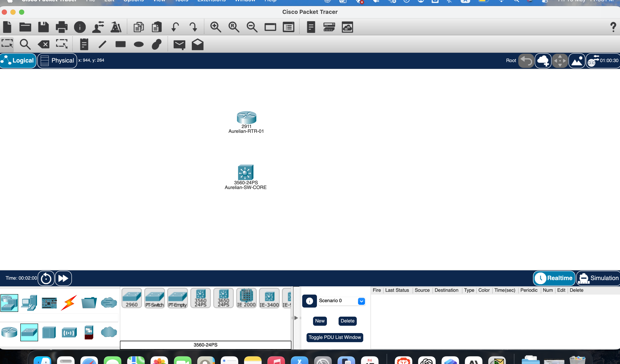The height and width of the screenshot is (364, 620).
Task: Select the Draw Rectangle tool
Action: pos(121,44)
